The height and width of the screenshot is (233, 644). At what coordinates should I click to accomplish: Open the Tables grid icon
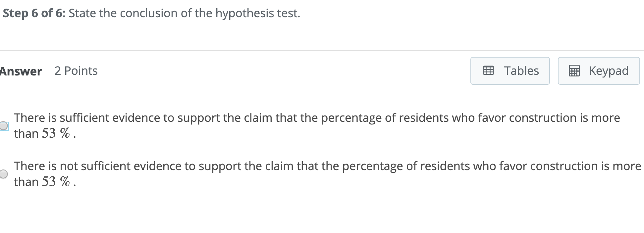[488, 71]
